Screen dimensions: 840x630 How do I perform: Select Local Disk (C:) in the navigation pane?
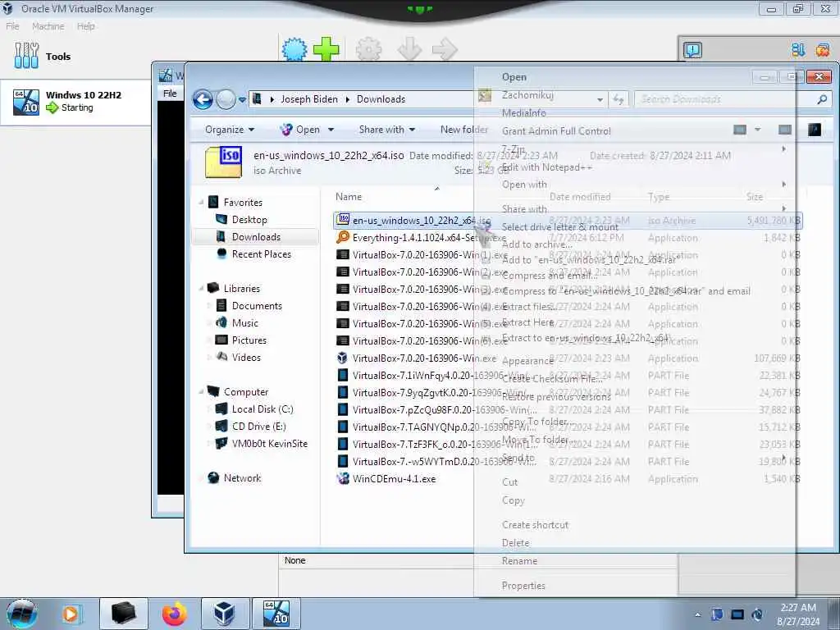click(x=262, y=409)
